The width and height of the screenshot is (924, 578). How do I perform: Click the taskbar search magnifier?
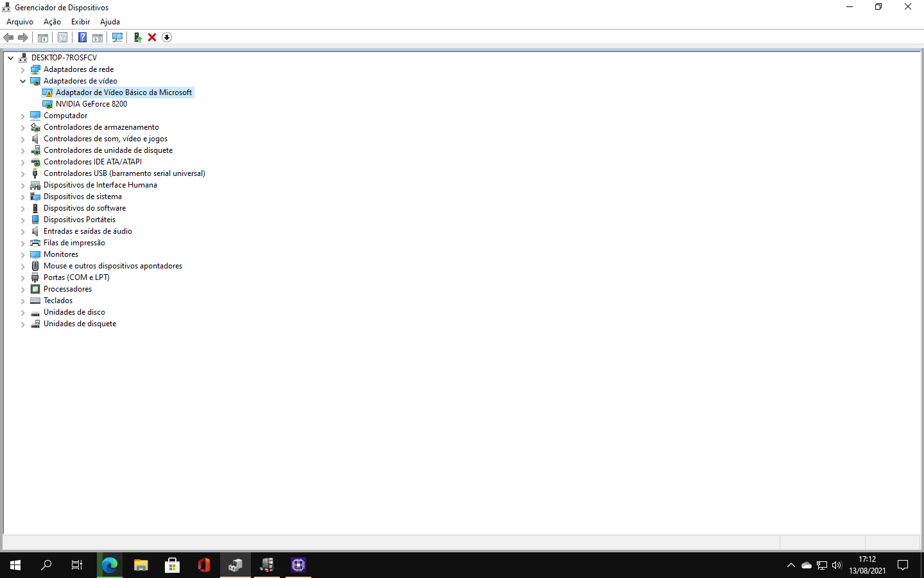click(46, 565)
